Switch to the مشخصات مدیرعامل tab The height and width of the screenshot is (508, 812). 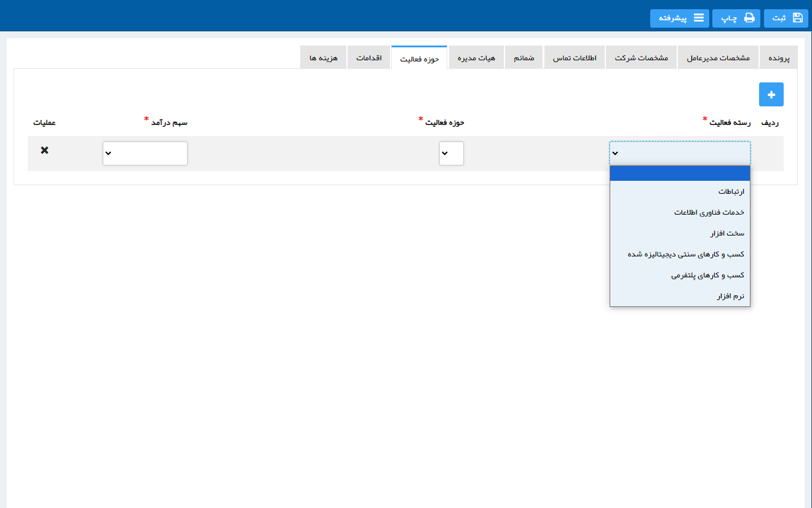tap(718, 57)
